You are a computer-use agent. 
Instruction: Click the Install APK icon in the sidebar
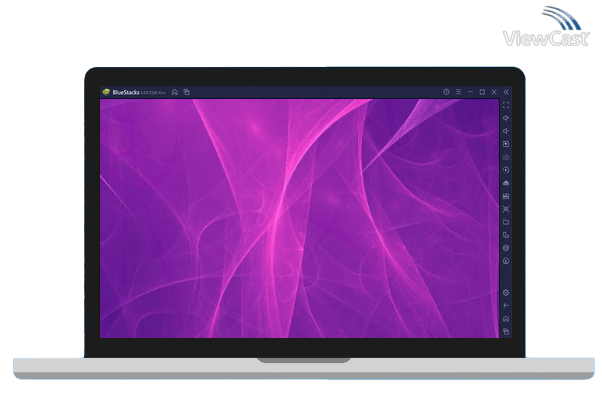tap(506, 183)
